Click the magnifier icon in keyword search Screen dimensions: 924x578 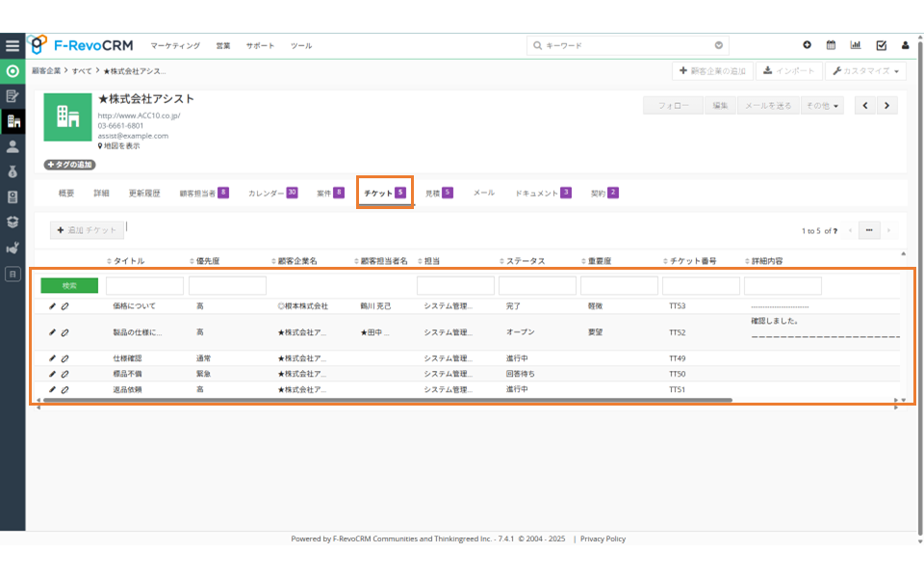pos(537,45)
